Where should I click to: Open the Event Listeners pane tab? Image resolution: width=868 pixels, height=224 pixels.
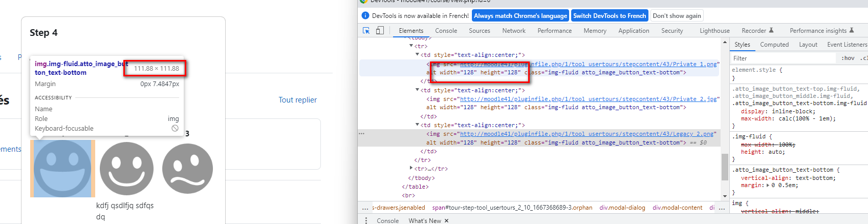click(x=847, y=45)
